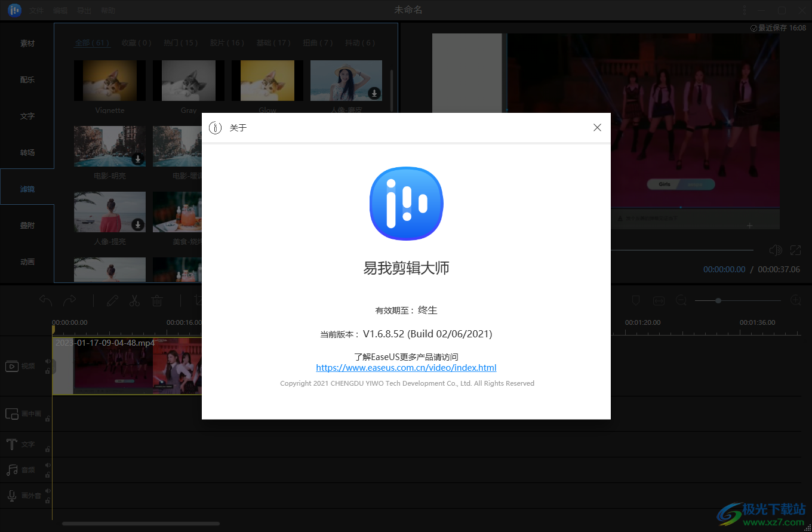This screenshot has width=812, height=532.
Task: Select the 2023-01-17-09-04-48.mp4 clip on timeline
Action: [127, 366]
